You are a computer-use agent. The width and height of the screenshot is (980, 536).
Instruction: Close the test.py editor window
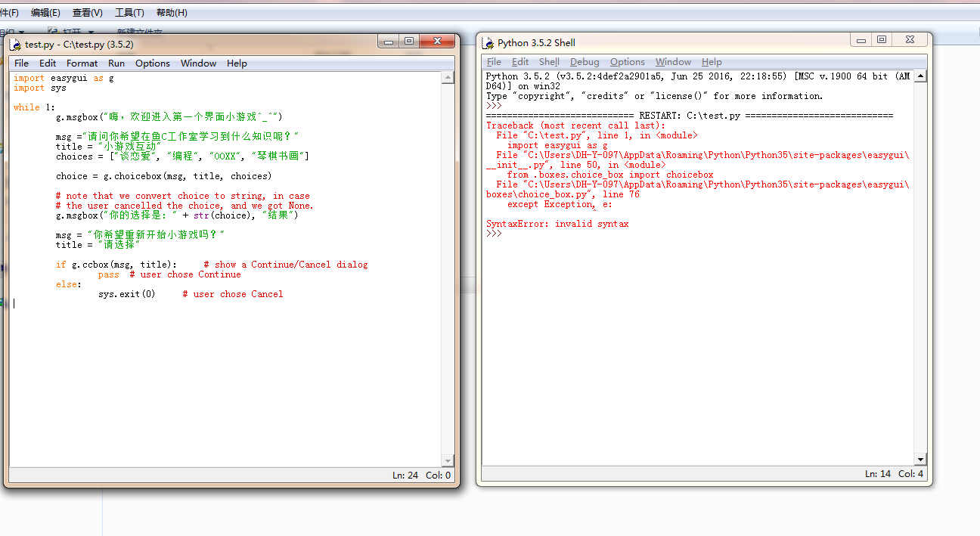click(x=437, y=42)
